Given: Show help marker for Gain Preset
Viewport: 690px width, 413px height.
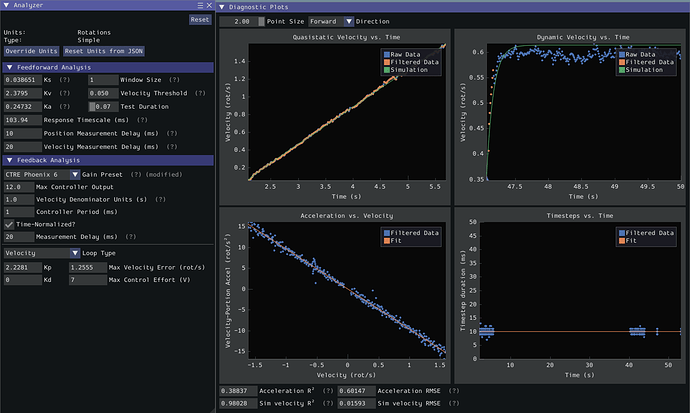Looking at the screenshot, I should point(136,175).
